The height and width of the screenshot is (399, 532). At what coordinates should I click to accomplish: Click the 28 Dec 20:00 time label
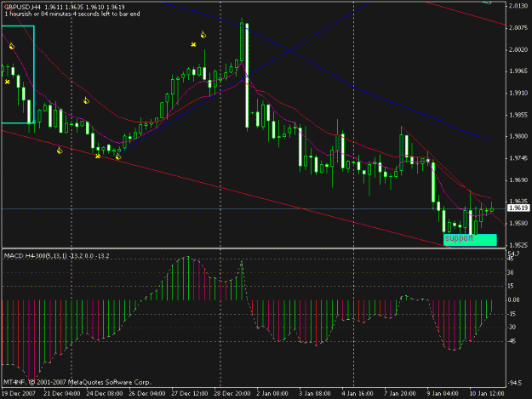[232, 394]
